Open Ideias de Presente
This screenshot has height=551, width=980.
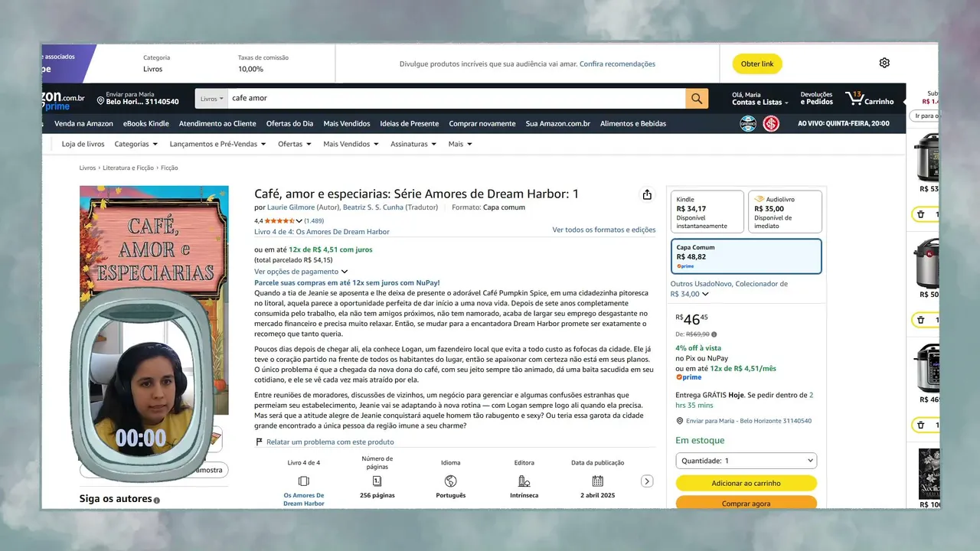click(x=410, y=123)
